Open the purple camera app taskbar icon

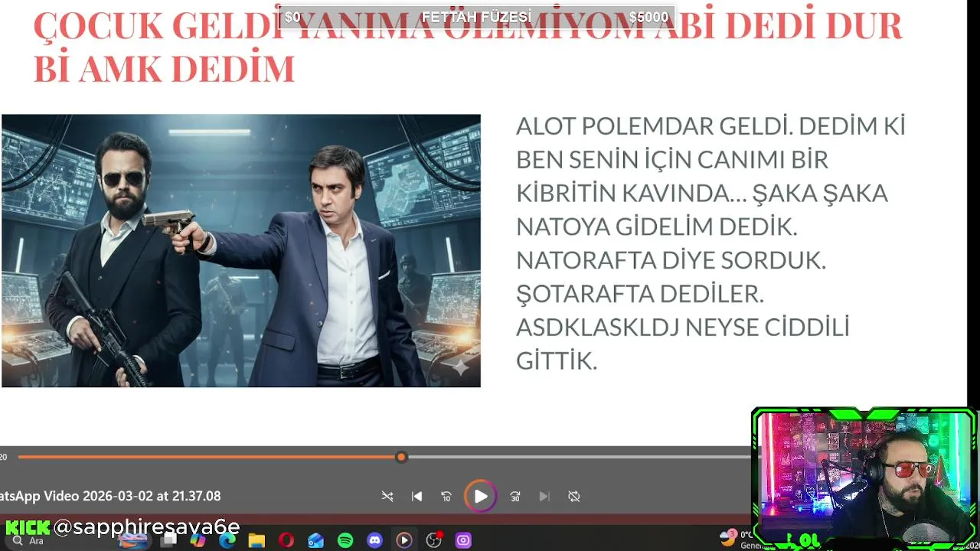tap(463, 540)
